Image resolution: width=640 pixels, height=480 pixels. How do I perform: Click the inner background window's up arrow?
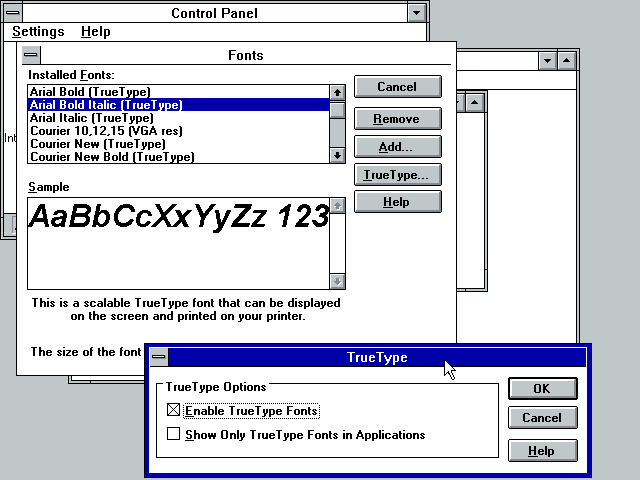click(x=474, y=102)
